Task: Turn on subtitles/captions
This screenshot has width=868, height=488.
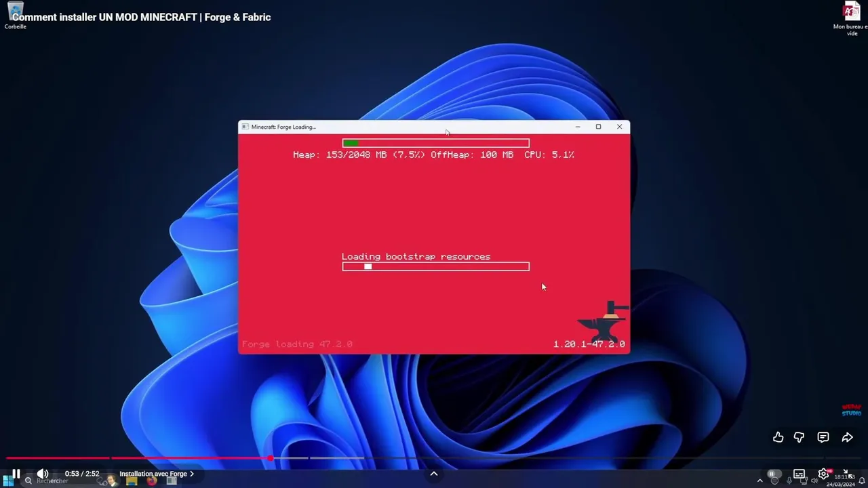Action: point(800,474)
